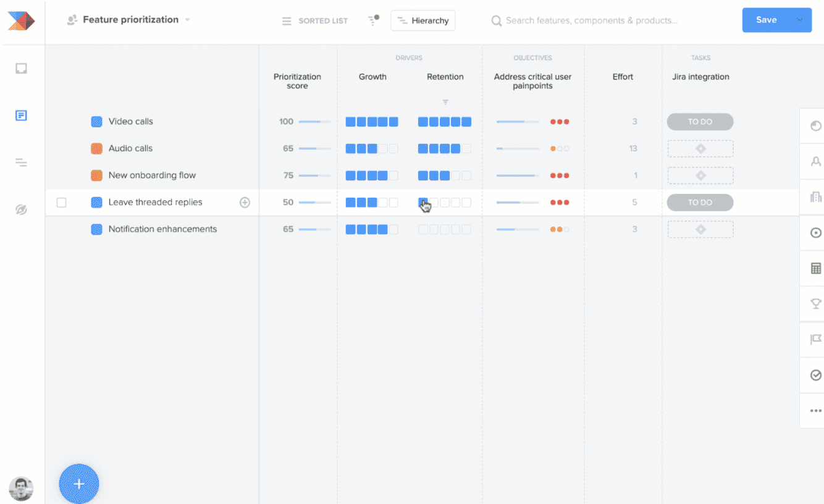824x504 pixels.
Task: Select the trophy icon in the right sidebar
Action: click(x=815, y=304)
